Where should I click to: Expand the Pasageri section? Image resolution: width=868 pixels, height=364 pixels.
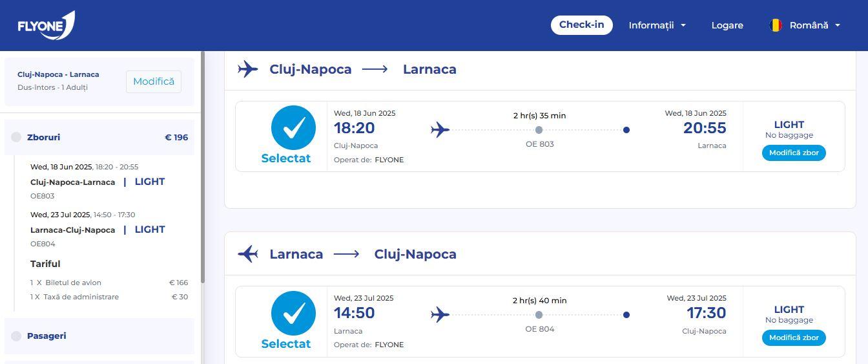46,336
